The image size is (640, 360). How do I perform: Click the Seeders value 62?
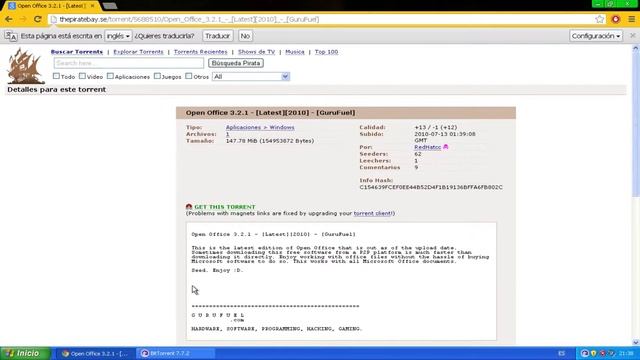[418, 154]
